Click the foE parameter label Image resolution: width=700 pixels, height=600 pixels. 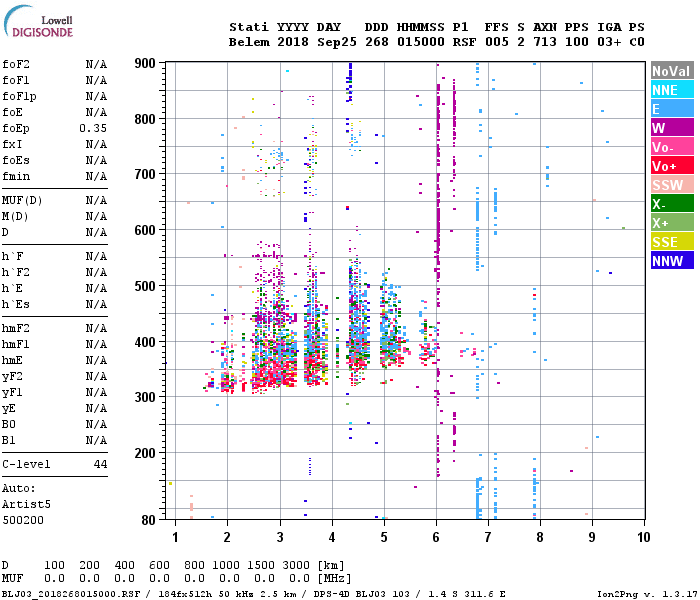(12, 112)
